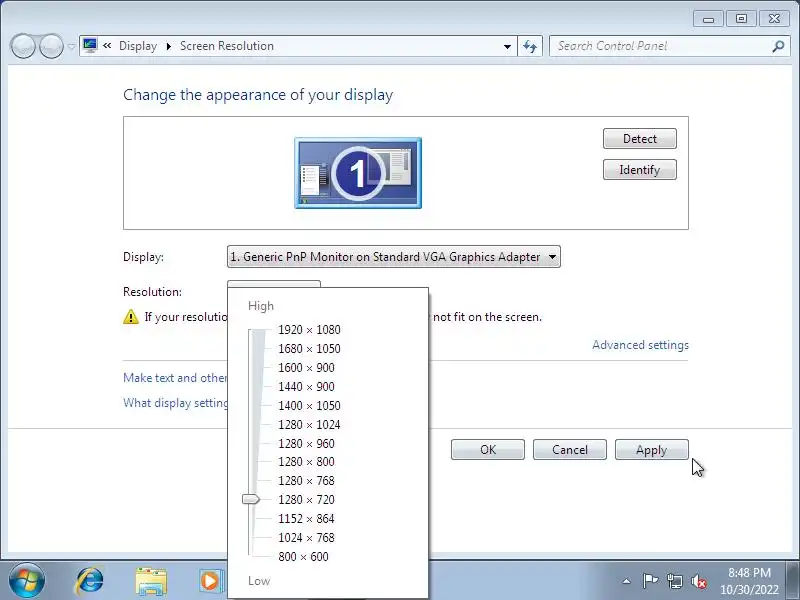
Task: Select 1152 × 864 resolution
Action: (x=306, y=518)
